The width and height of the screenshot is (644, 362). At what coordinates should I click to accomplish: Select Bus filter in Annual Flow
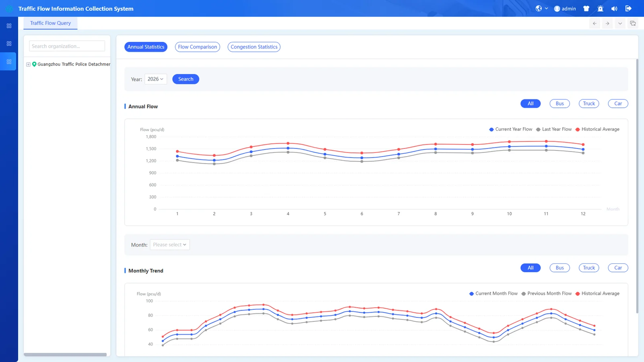559,104
